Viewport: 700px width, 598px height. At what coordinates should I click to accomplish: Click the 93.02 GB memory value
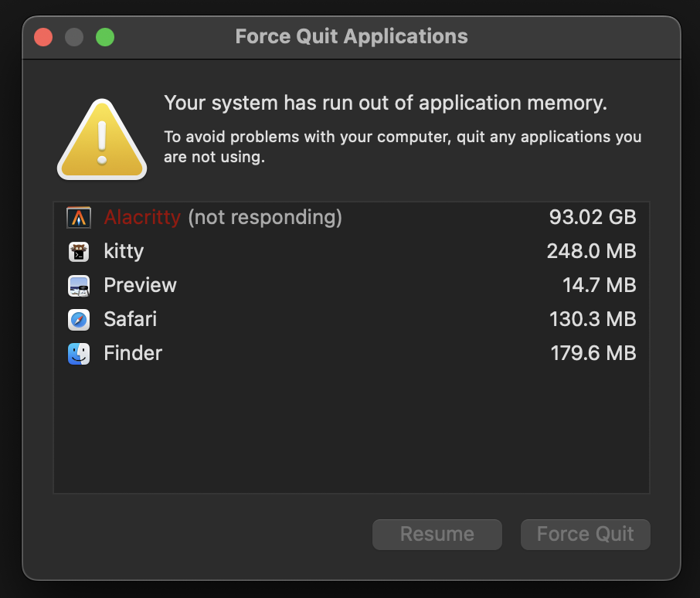click(x=593, y=217)
